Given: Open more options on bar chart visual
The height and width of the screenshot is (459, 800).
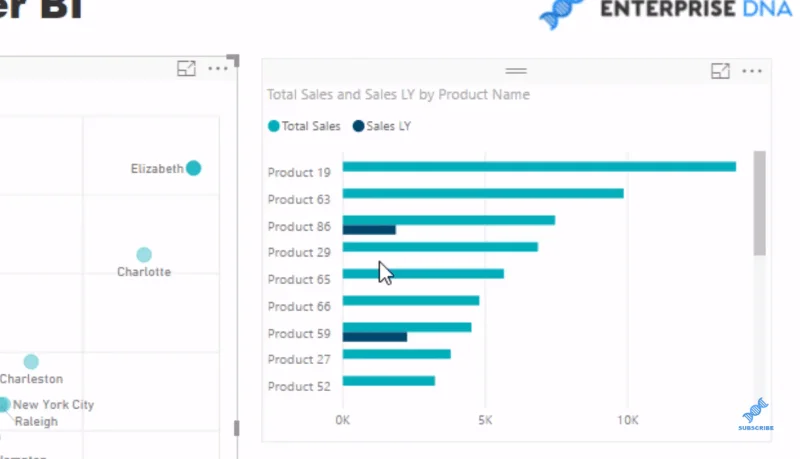Looking at the screenshot, I should (752, 71).
